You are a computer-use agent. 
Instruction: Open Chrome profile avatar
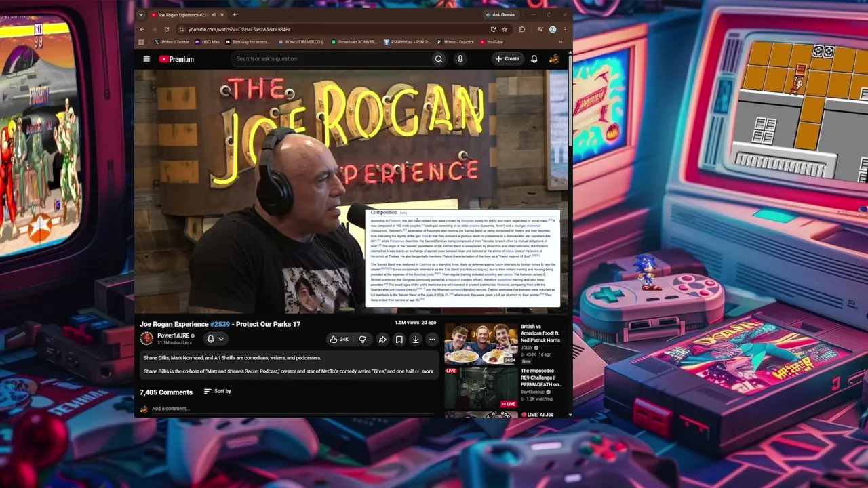tap(553, 29)
